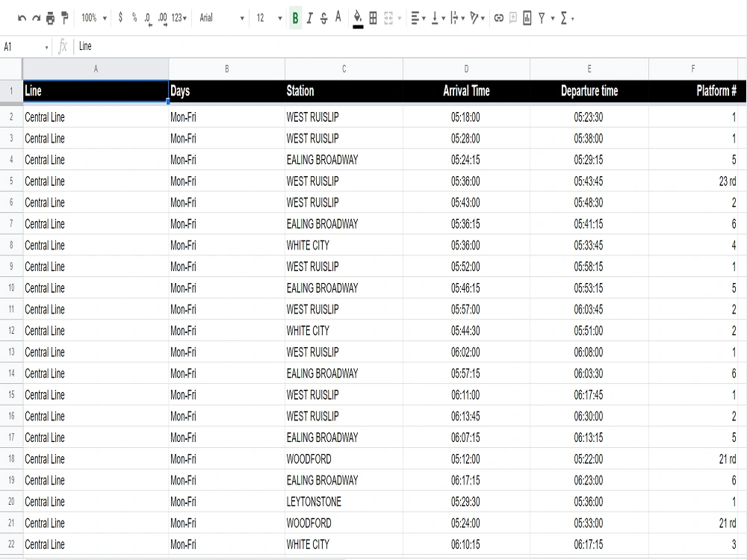Print the spreadsheet
747x560 pixels.
click(x=51, y=19)
